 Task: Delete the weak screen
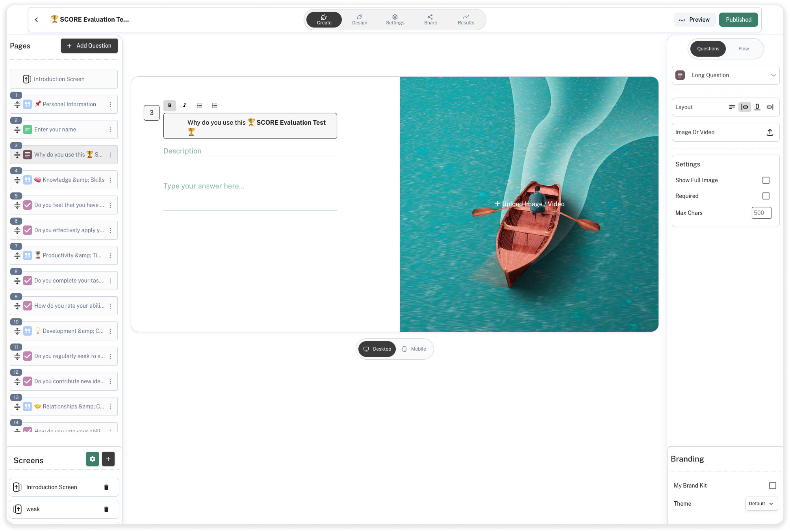tap(106, 509)
